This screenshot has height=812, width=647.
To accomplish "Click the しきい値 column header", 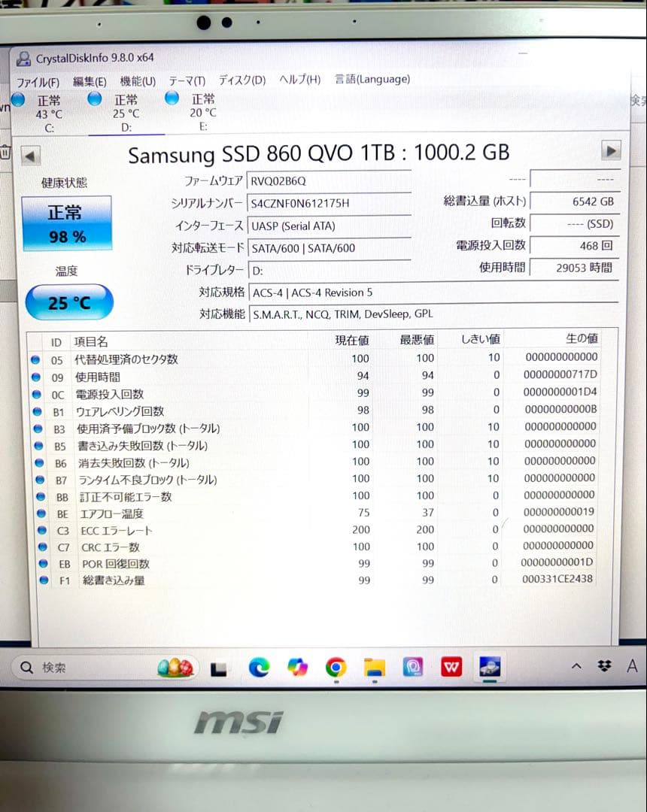I will [x=481, y=339].
